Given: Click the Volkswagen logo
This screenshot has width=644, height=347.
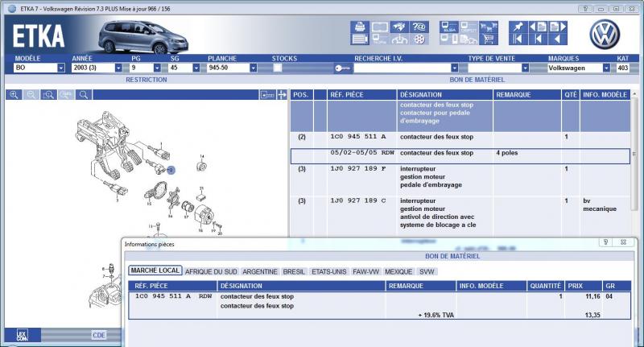Looking at the screenshot, I should point(605,35).
